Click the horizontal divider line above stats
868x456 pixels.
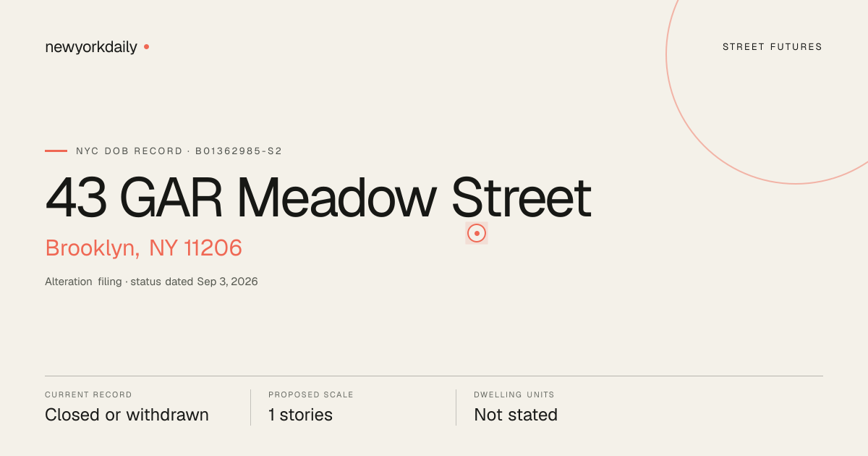pos(434,376)
